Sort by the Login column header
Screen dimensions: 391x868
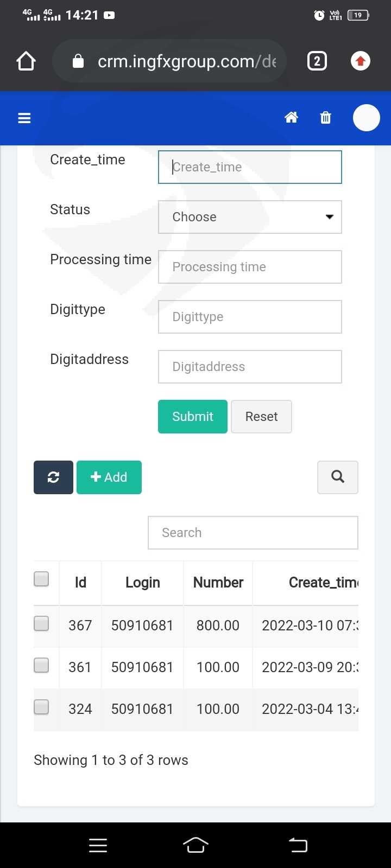point(143,583)
